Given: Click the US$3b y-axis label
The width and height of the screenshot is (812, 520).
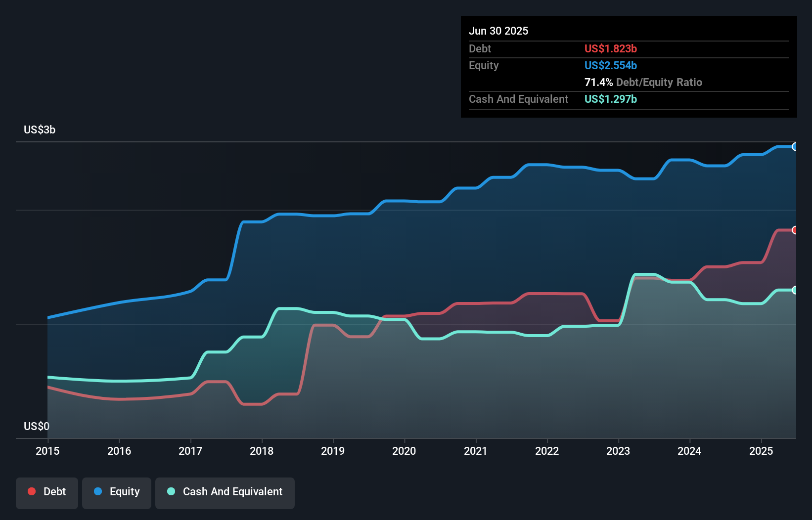Looking at the screenshot, I should (x=40, y=130).
